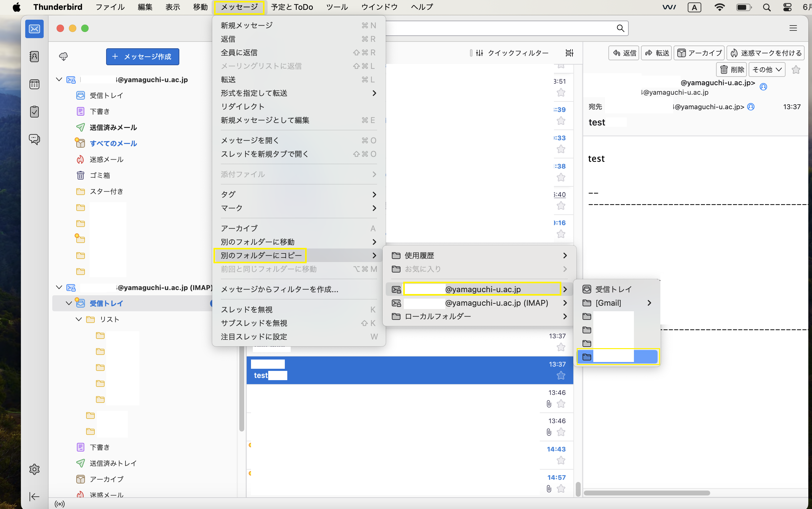This screenshot has width=812, height=509.
Task: Click the online status icon in status bar
Action: coord(60,504)
